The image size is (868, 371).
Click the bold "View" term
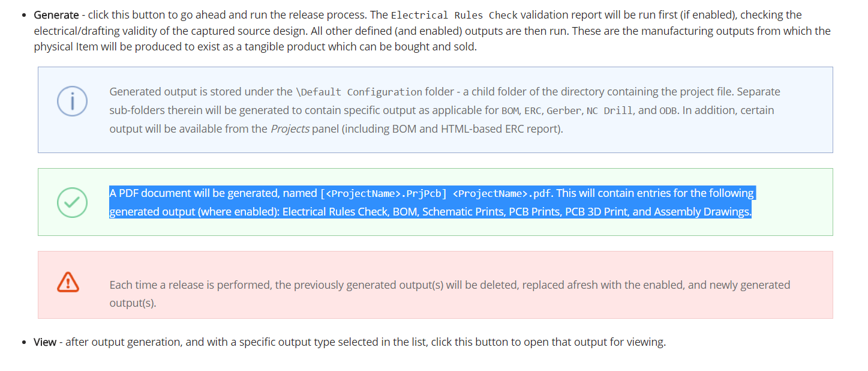[45, 342]
